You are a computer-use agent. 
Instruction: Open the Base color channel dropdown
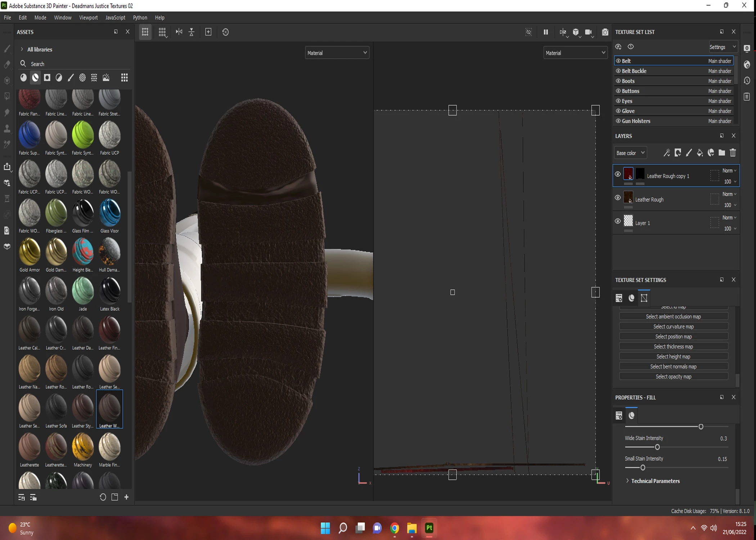point(630,153)
